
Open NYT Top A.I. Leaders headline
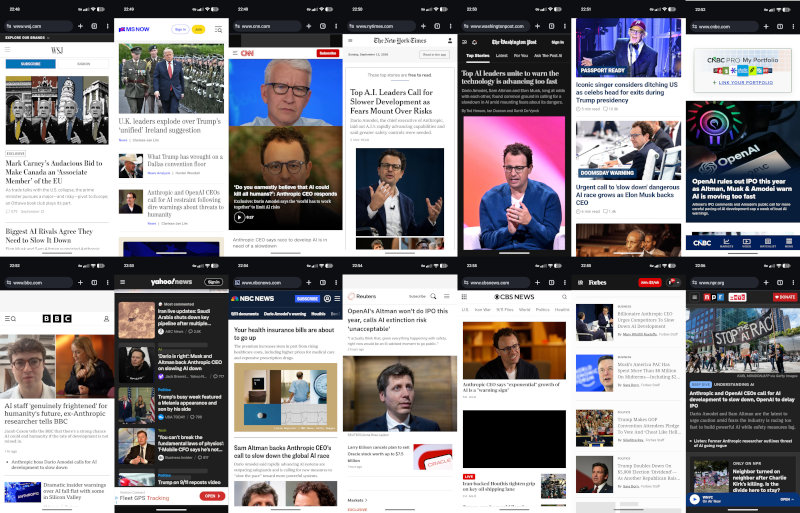point(391,101)
